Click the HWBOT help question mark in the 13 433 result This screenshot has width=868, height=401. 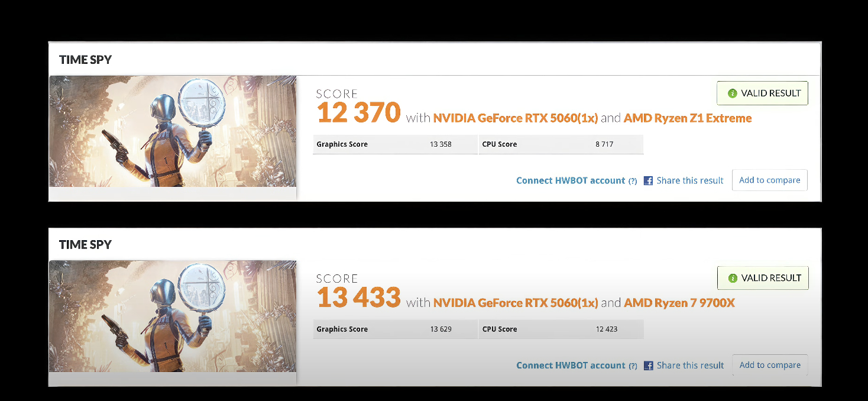633,366
